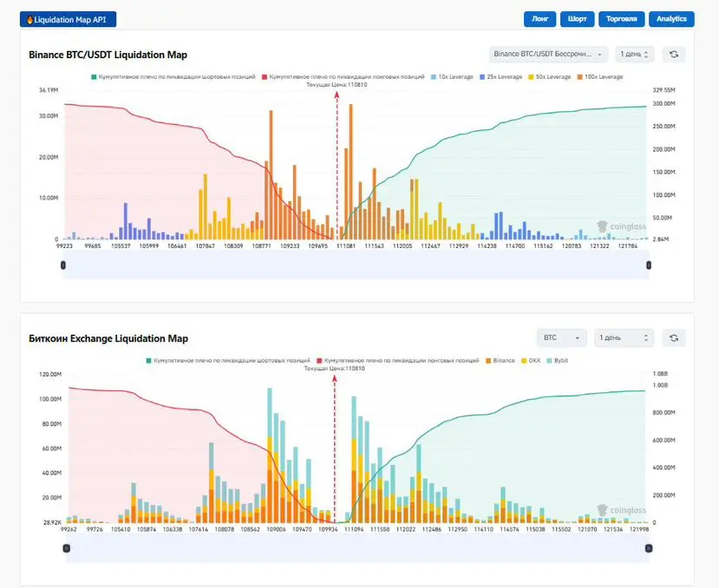Viewport: 719px width, 588px height.
Task: Click the refresh icon of the Binance map
Action: pyautogui.click(x=674, y=55)
